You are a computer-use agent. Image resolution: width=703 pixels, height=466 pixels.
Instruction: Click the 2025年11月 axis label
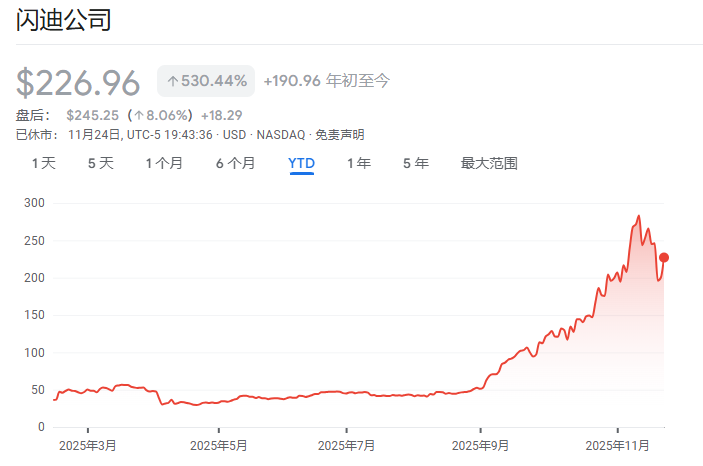[x=617, y=445]
